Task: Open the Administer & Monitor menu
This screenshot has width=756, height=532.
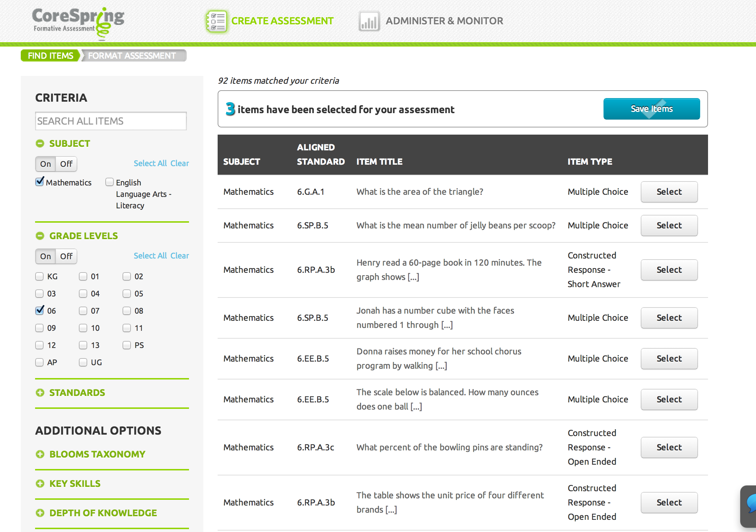Action: pyautogui.click(x=444, y=21)
